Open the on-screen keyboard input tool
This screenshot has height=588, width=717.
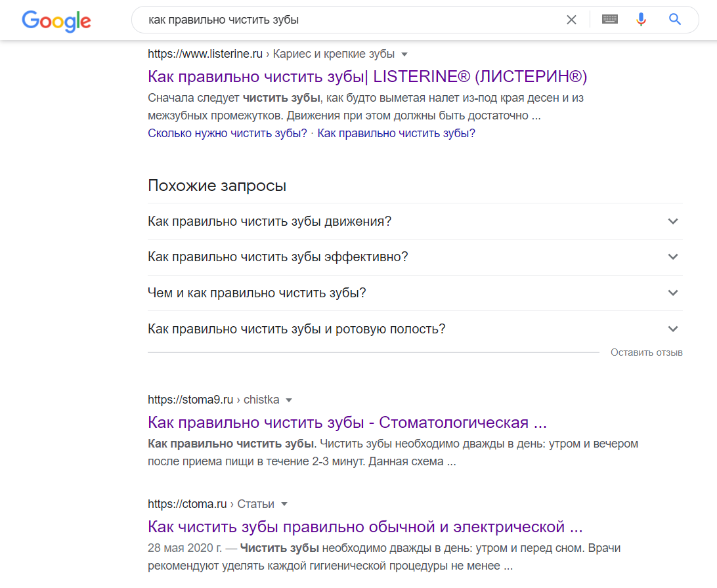tap(610, 20)
